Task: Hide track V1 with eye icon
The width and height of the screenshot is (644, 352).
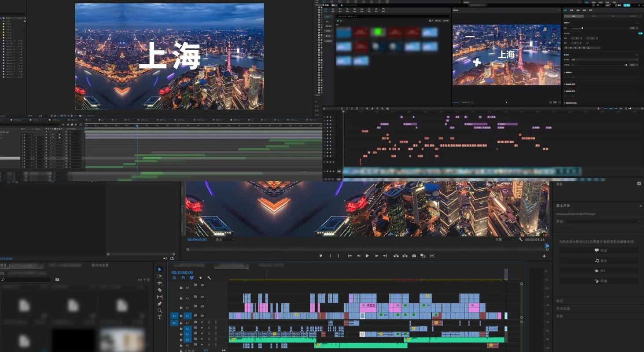Action: (202, 315)
